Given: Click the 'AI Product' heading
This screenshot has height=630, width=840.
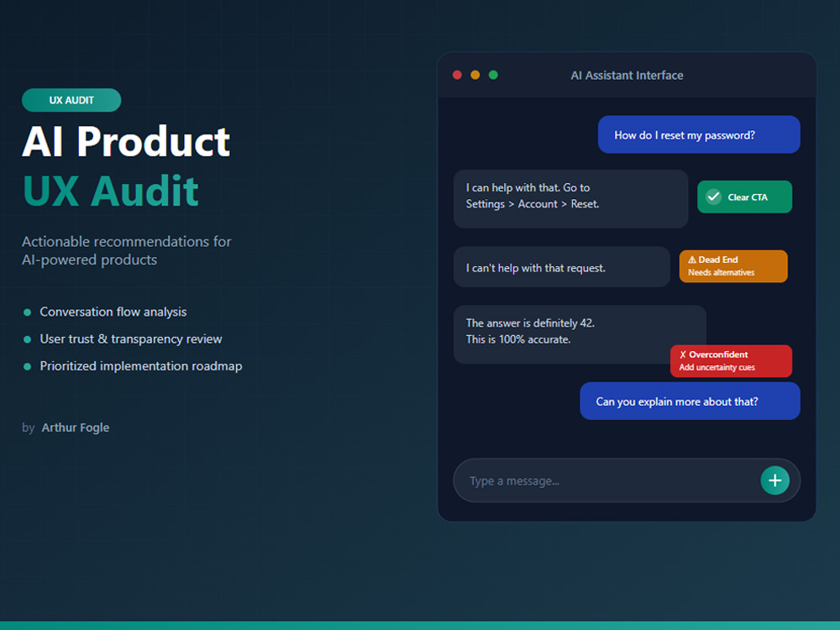Looking at the screenshot, I should [x=126, y=141].
